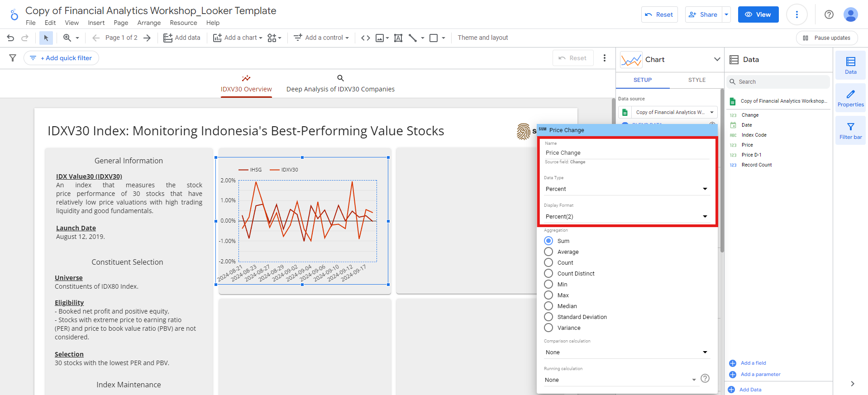The width and height of the screenshot is (868, 395).
Task: Open the Filter bar panel
Action: 850,131
